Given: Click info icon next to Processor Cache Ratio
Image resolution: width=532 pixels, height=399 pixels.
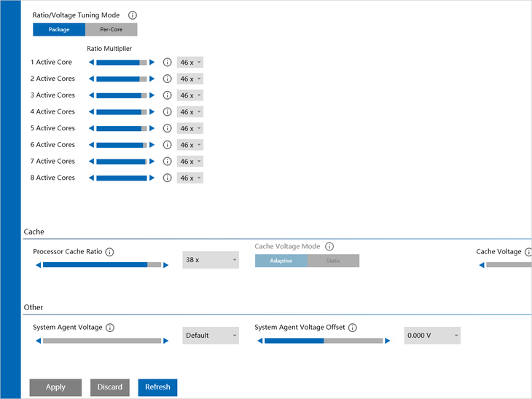Looking at the screenshot, I should point(110,252).
